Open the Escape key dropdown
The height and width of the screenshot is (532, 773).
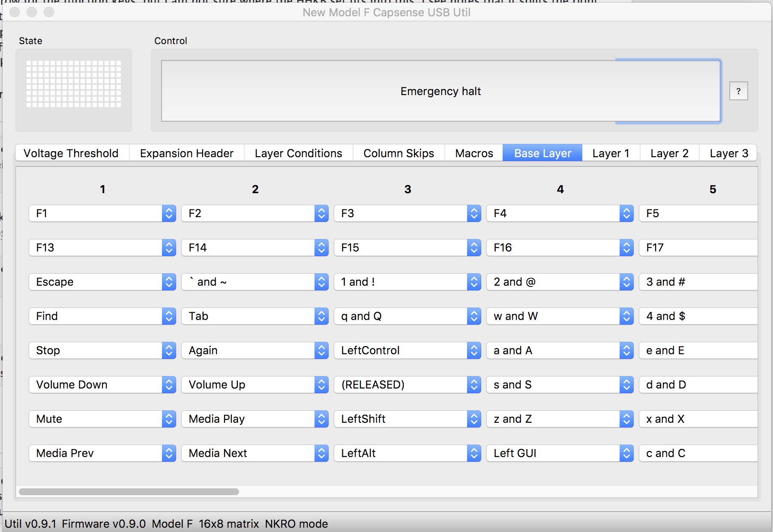[102, 282]
